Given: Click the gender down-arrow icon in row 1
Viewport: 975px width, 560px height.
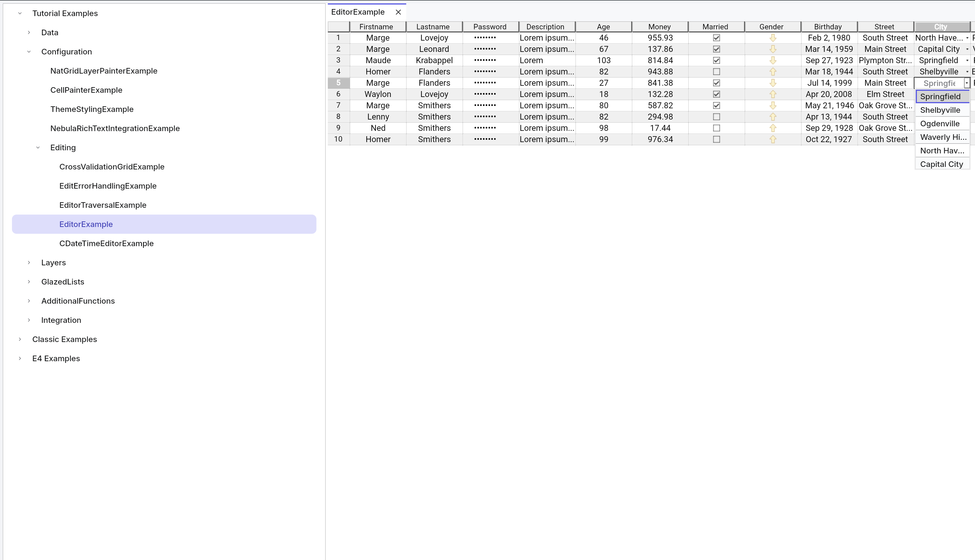Looking at the screenshot, I should point(773,38).
